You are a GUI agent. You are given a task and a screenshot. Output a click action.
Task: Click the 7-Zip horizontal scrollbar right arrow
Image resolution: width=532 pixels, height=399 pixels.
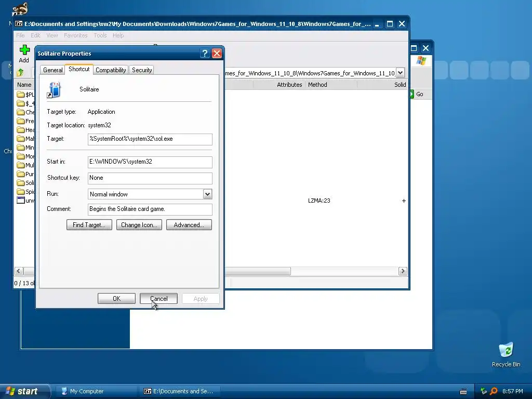(x=403, y=271)
